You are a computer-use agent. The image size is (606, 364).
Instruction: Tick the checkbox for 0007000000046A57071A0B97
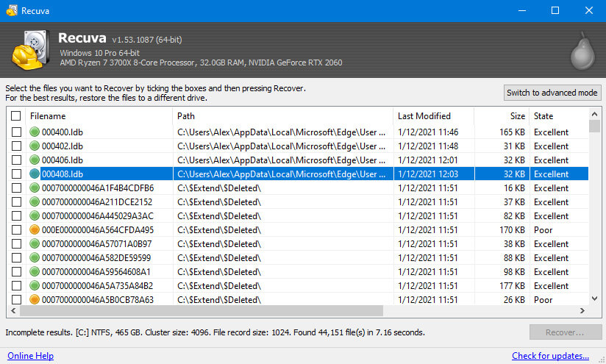[x=16, y=244]
